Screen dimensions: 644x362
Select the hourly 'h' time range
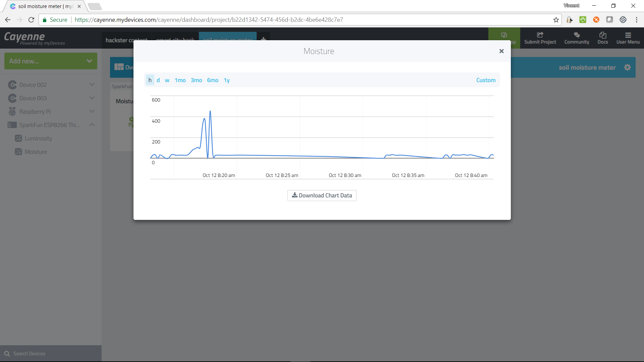tap(150, 80)
